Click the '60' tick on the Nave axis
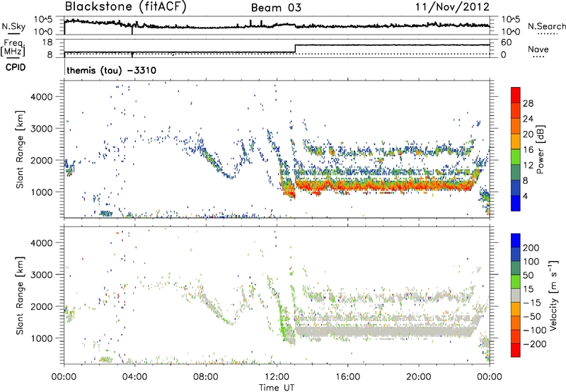The height and width of the screenshot is (392, 566). [x=507, y=42]
